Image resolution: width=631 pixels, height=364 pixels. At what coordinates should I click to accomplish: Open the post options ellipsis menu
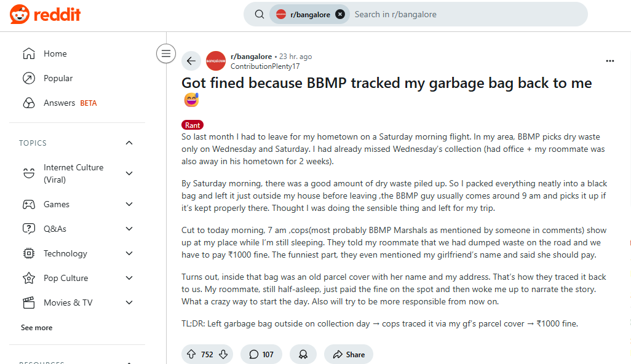(610, 61)
